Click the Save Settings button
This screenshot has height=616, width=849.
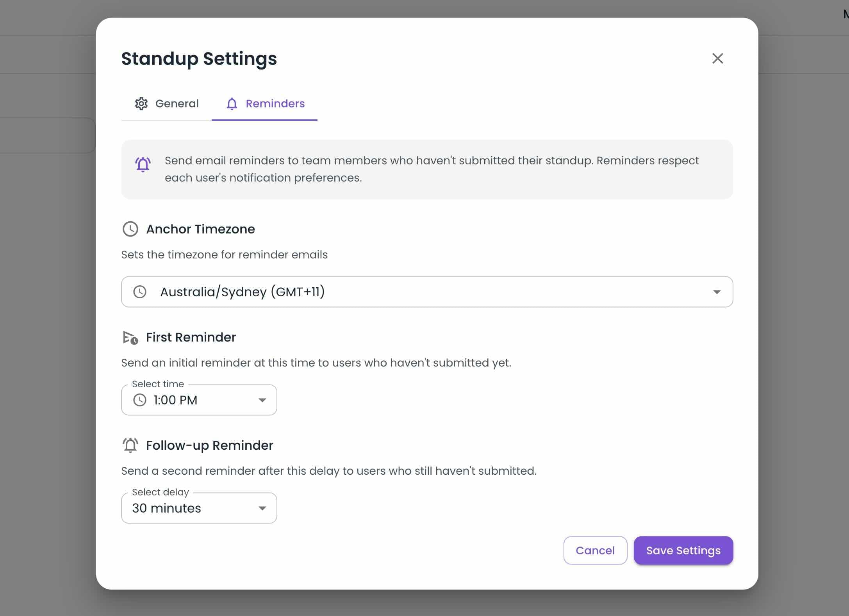pyautogui.click(x=683, y=550)
